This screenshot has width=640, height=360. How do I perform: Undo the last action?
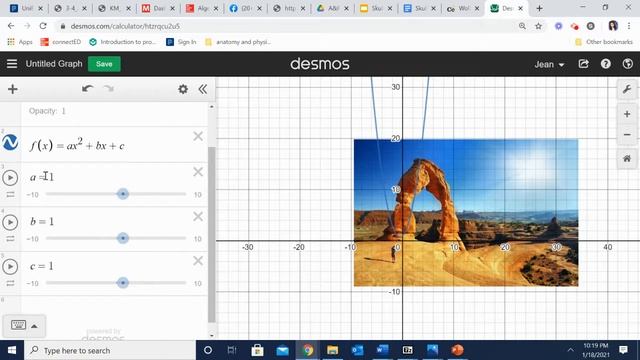87,89
